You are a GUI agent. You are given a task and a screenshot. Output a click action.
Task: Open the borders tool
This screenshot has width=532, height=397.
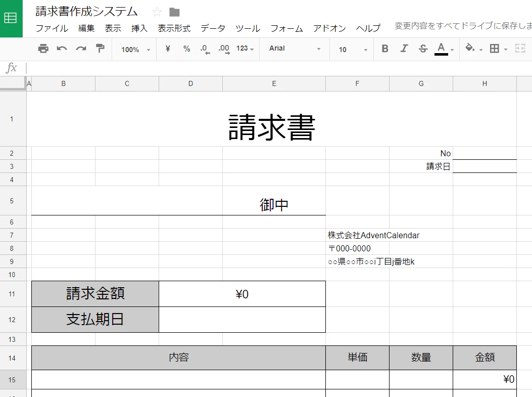coord(494,49)
